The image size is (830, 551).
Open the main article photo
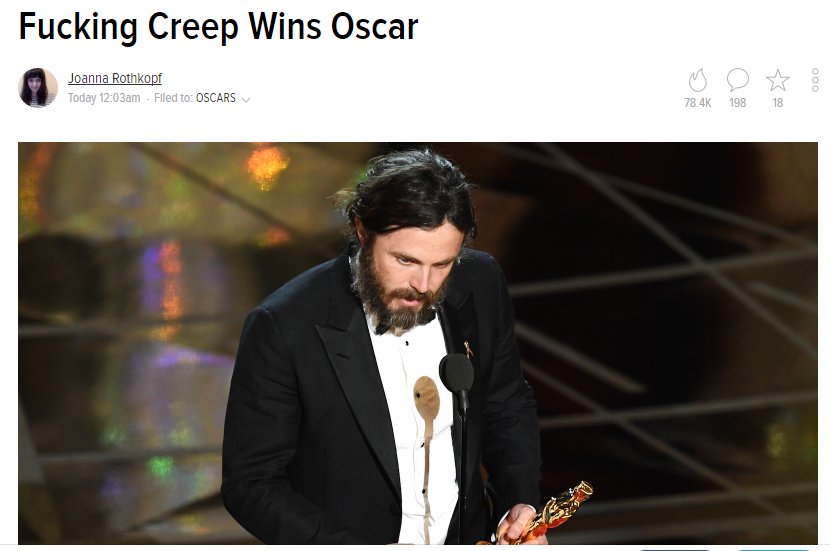(418, 343)
